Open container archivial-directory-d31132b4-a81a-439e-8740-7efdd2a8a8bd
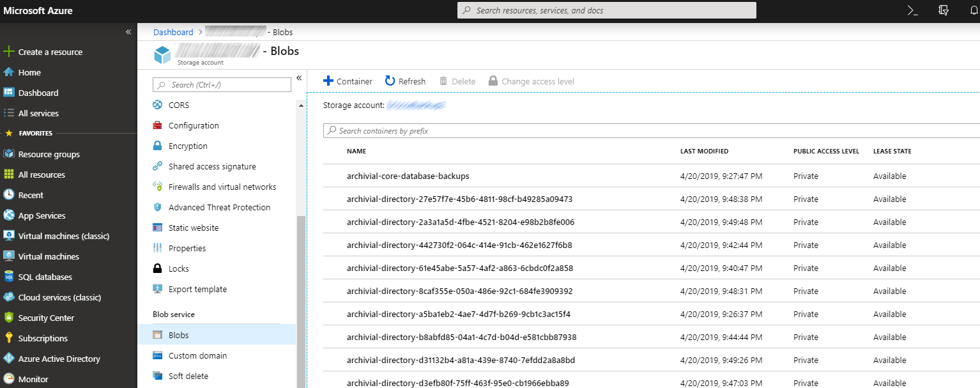Viewport: 980px width, 388px height. (x=461, y=360)
